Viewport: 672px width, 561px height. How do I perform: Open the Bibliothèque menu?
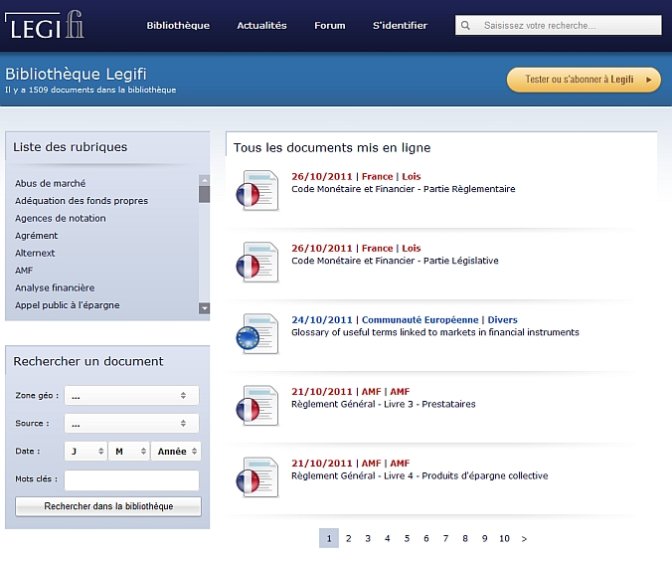click(178, 26)
